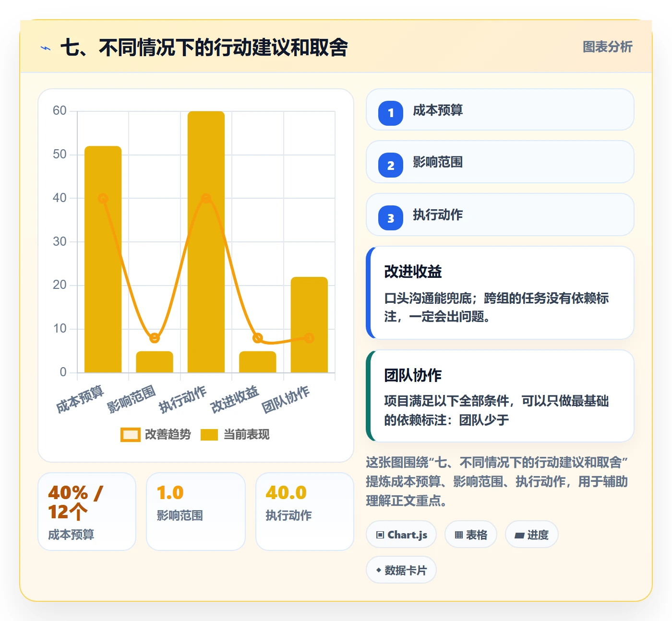Click the number 3 badge for 执行动作
Viewport: 672px width, 621px height.
[x=391, y=218]
